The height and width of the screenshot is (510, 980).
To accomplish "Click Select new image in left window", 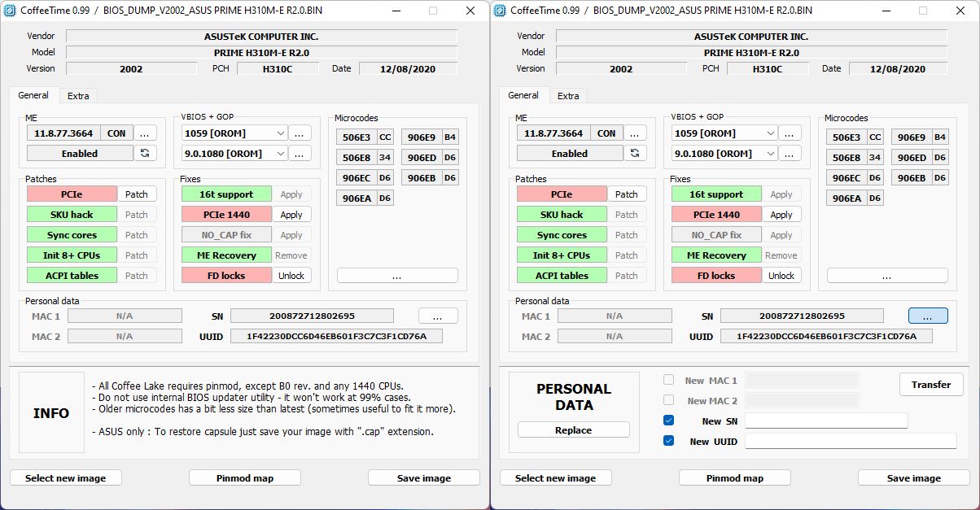I will tap(66, 477).
